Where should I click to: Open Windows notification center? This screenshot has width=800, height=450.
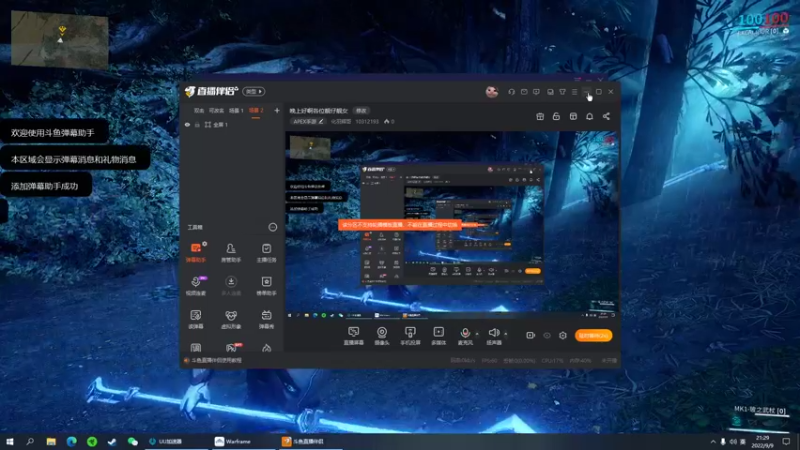click(786, 441)
